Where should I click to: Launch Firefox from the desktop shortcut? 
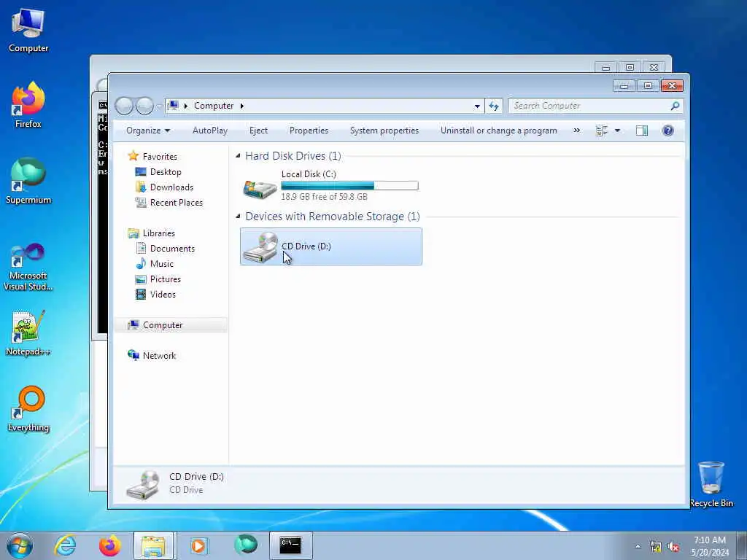tap(28, 105)
